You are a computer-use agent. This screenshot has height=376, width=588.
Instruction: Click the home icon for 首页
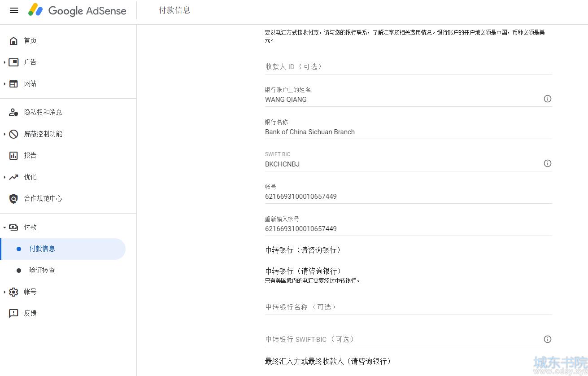[13, 41]
